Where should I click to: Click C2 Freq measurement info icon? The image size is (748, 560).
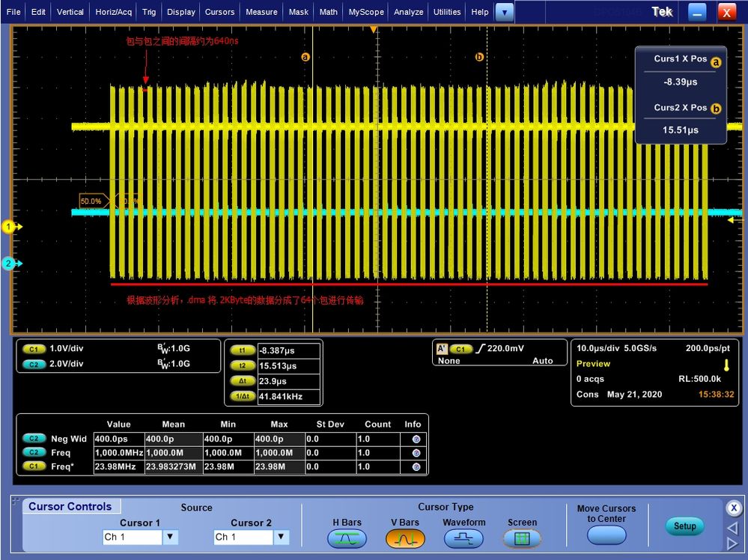416,453
